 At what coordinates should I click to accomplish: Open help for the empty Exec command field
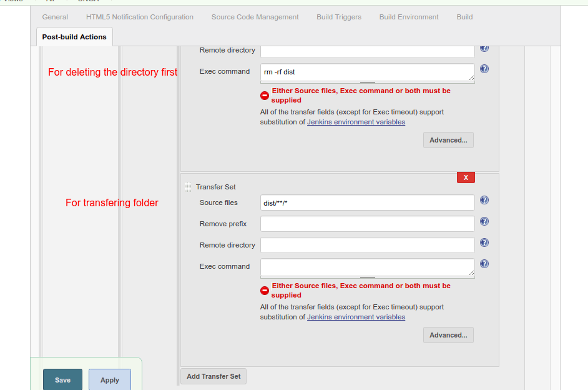[484, 264]
